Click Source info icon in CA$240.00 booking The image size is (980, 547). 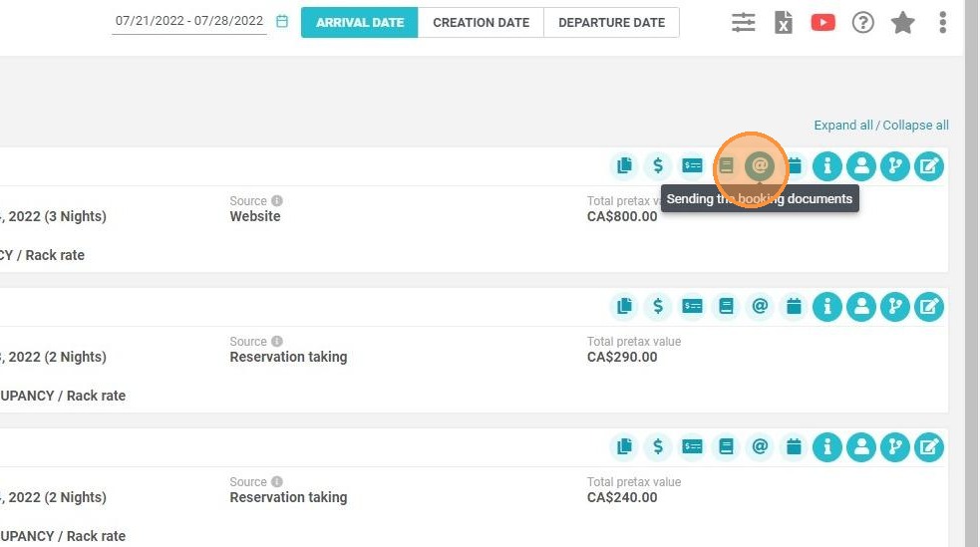coord(277,481)
